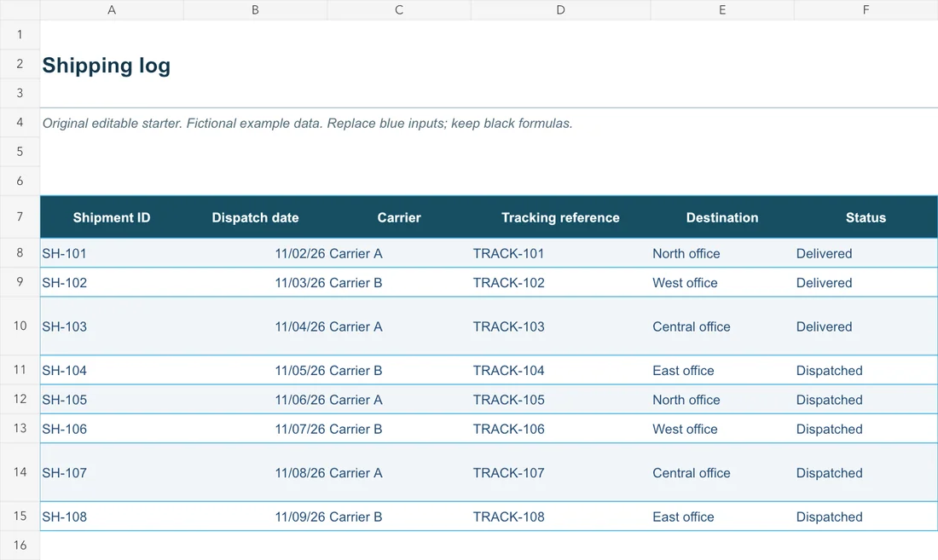Click "Central office" in the SH-107 row
Screen dimensions: 938x560
(x=692, y=473)
